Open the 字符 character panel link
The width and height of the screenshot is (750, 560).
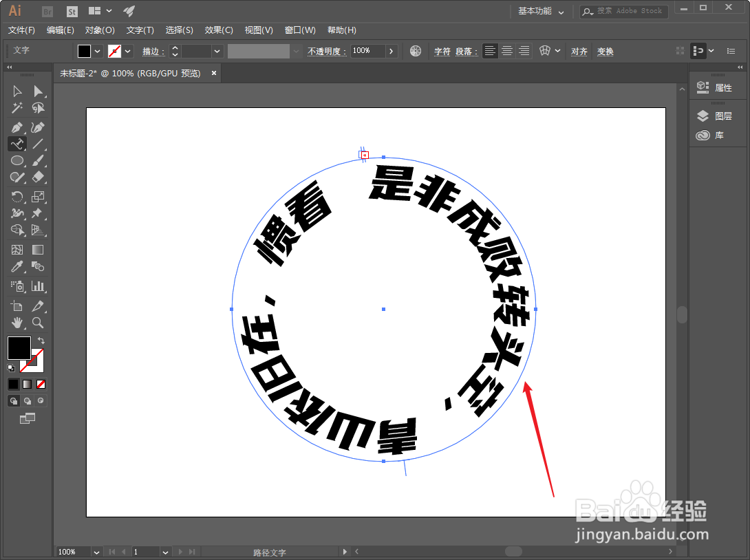[x=442, y=51]
